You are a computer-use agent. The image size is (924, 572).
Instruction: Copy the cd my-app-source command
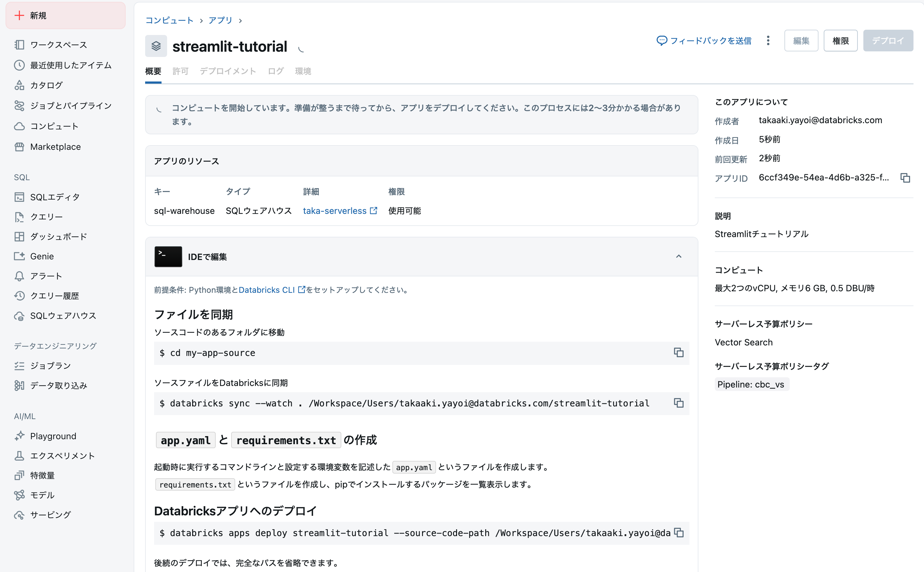click(x=678, y=352)
